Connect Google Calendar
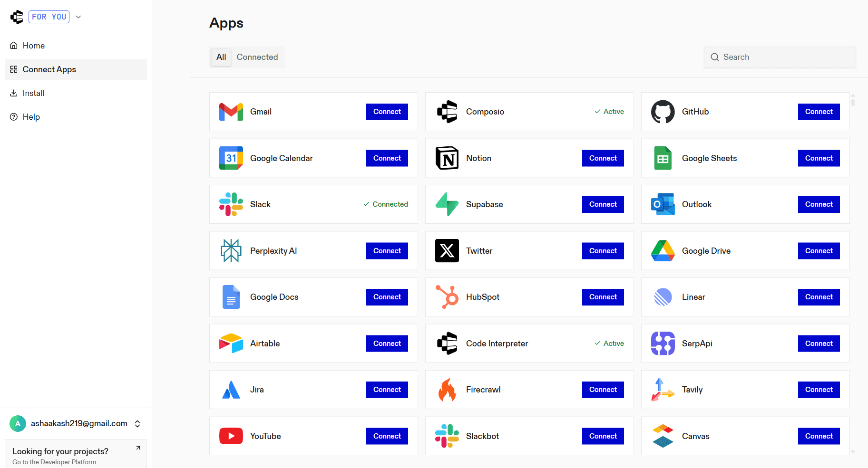The image size is (868, 468). pyautogui.click(x=387, y=158)
